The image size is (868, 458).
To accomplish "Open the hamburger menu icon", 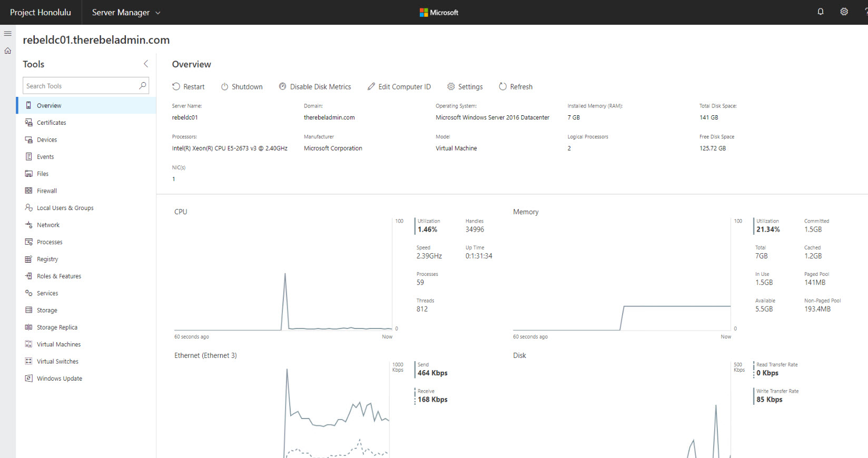I will [x=8, y=34].
